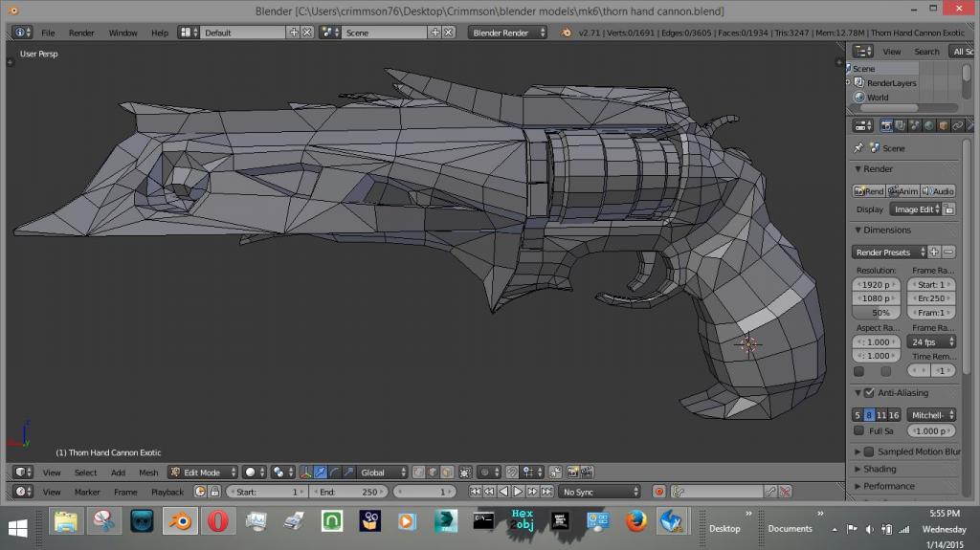Click the Blender icon in the taskbar
The height and width of the screenshot is (550, 980).
pyautogui.click(x=179, y=522)
